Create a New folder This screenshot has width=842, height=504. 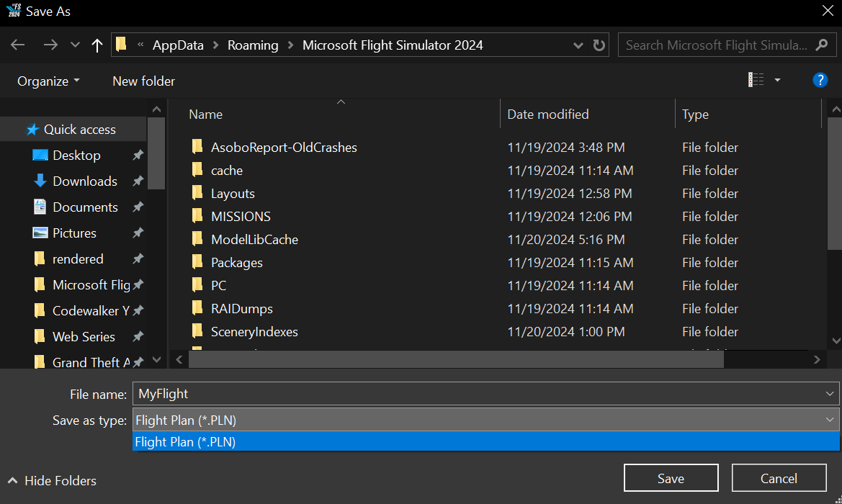point(143,81)
